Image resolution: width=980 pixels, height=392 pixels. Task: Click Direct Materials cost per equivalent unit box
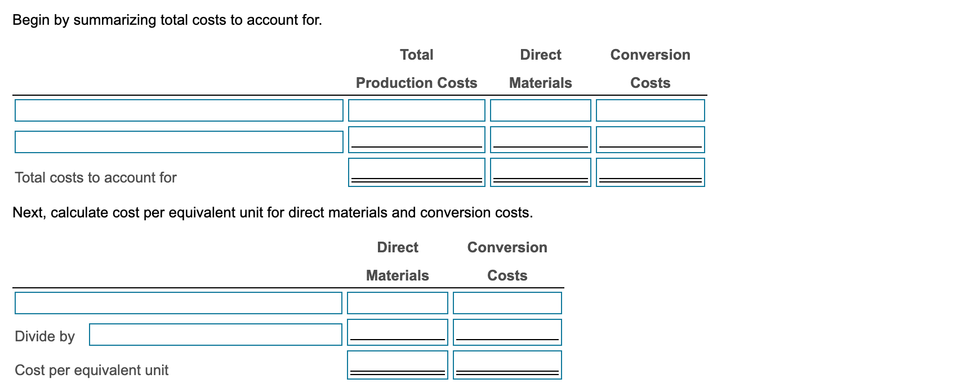(x=397, y=366)
